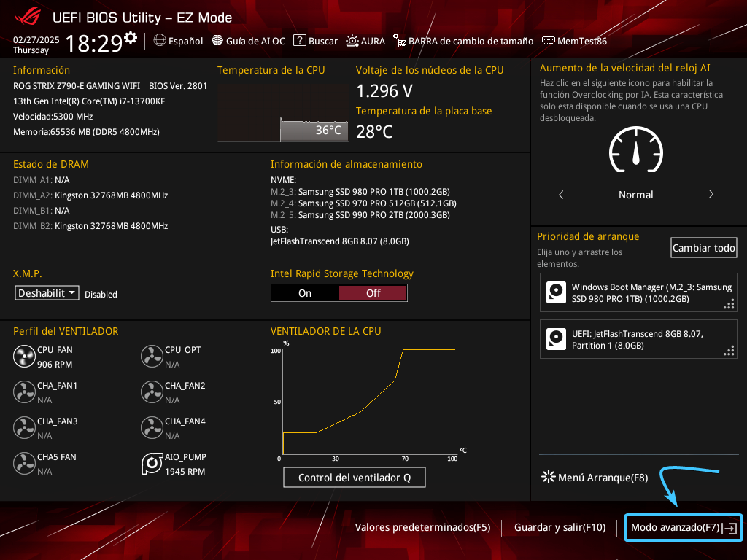
Task: Click the 906 RPM CPU fan speed
Action: click(55, 365)
